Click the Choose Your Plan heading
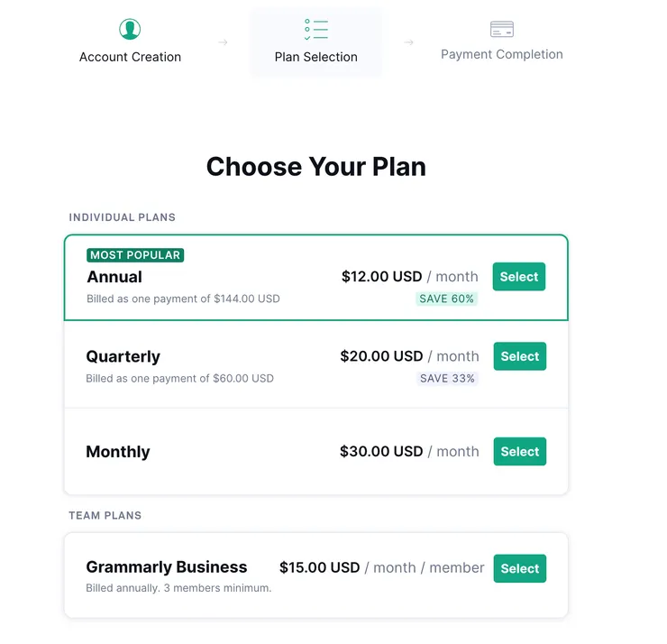Screen dimensions: 667x644 pyautogui.click(x=316, y=167)
